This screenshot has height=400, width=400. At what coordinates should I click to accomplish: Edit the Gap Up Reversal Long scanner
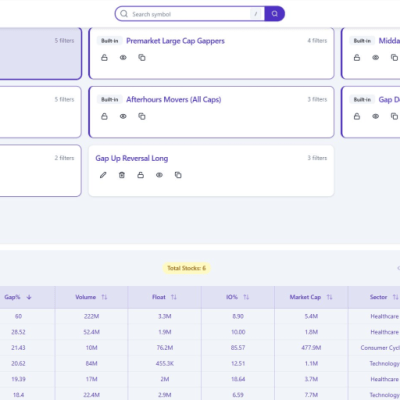coord(103,175)
